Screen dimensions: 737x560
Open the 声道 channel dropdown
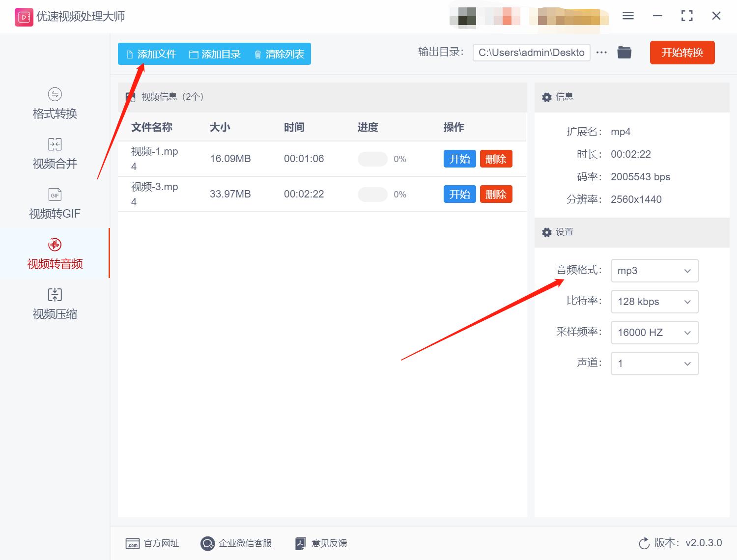coord(654,364)
